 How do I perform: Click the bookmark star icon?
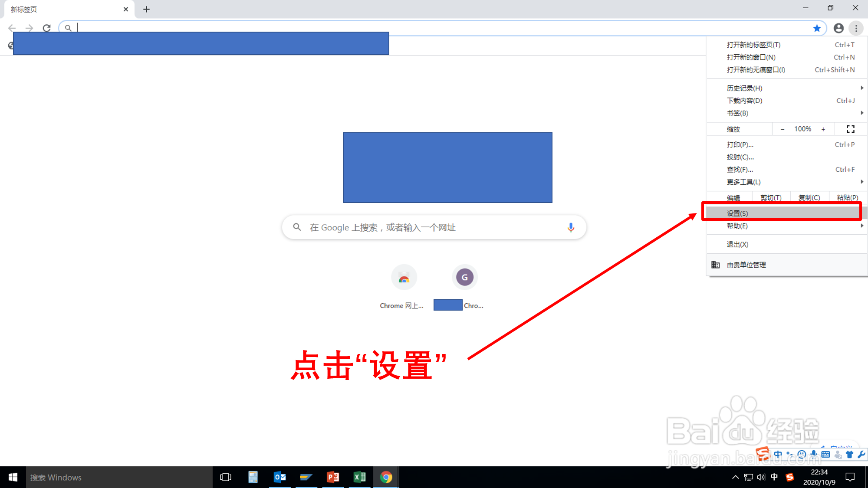point(817,28)
